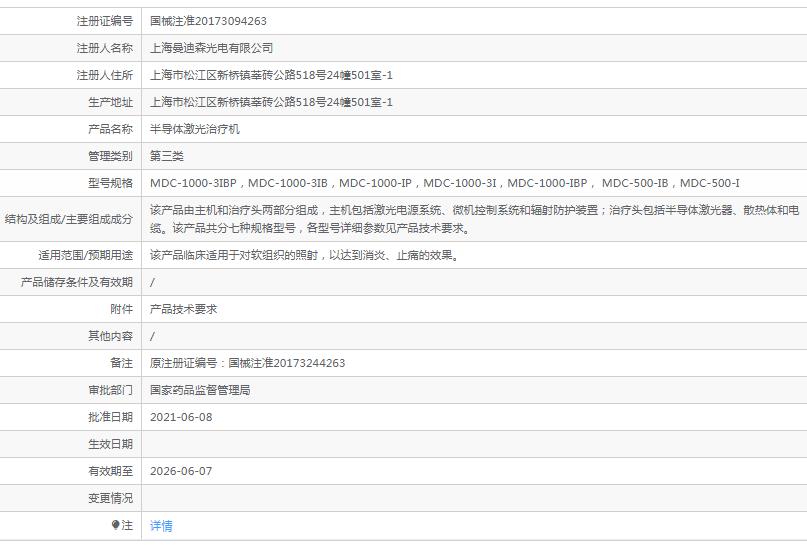807x545 pixels.
Task: Select attachment value 产品技术要求
Action: [183, 309]
